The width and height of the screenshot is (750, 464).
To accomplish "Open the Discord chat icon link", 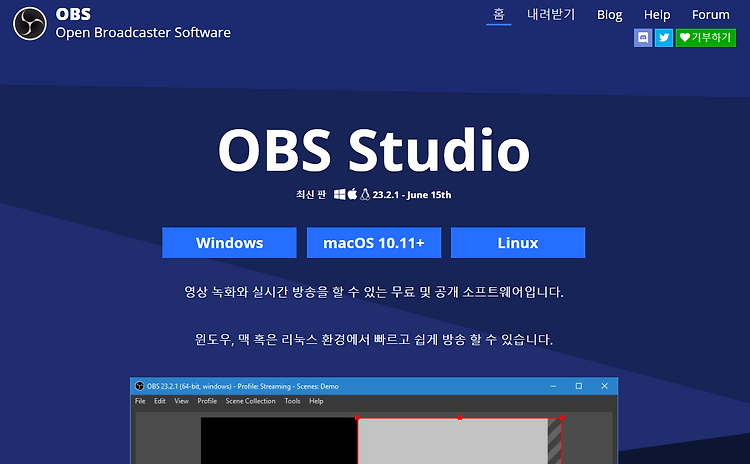I will point(643,38).
